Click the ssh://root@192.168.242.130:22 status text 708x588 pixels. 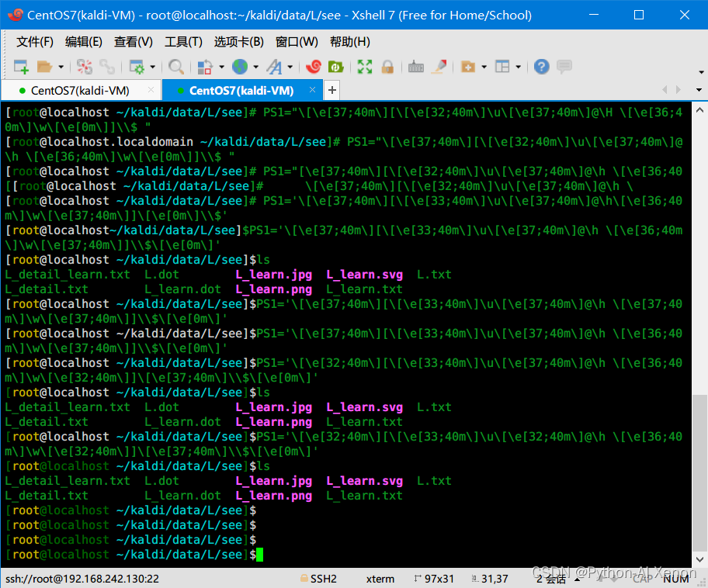pyautogui.click(x=82, y=579)
